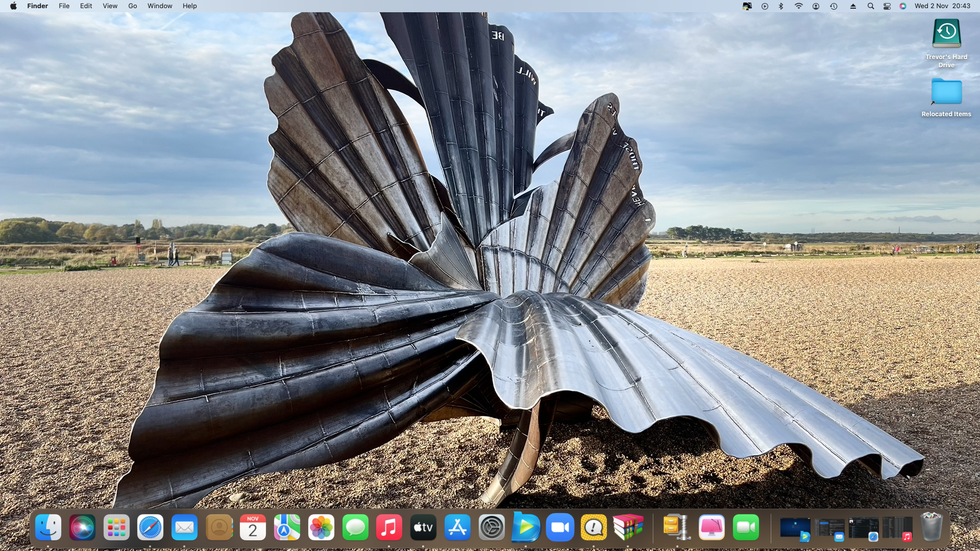980x551 pixels.
Task: Open the Mail app in Dock
Action: (x=184, y=527)
